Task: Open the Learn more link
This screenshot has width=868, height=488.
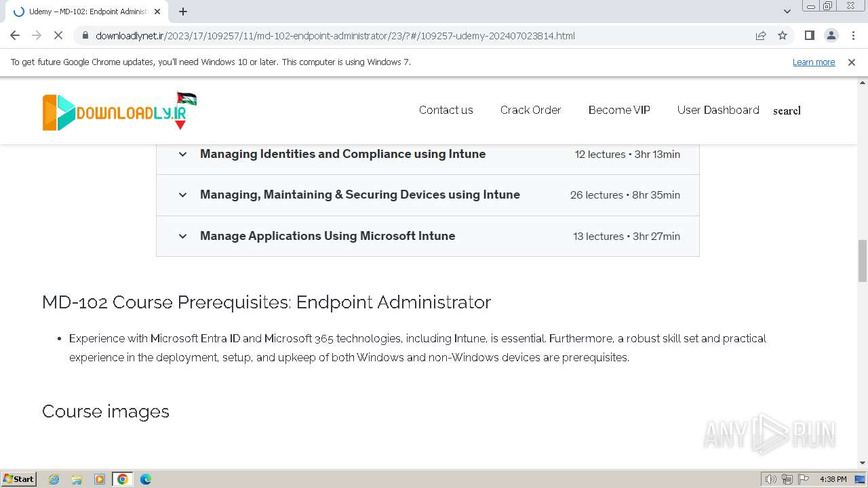Action: 814,62
